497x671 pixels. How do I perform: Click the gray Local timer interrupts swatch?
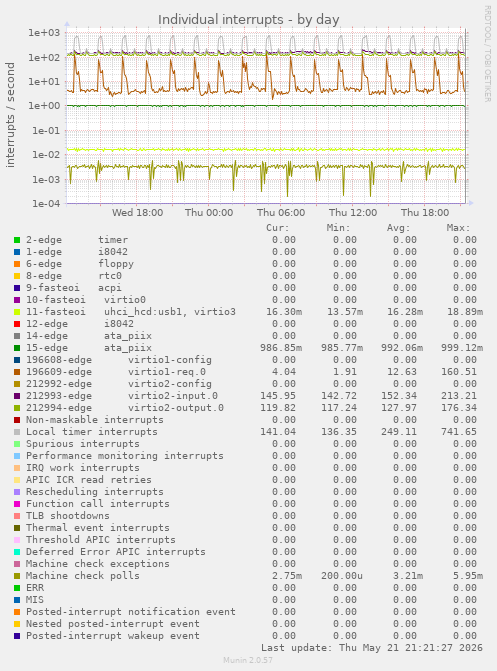(x=17, y=432)
